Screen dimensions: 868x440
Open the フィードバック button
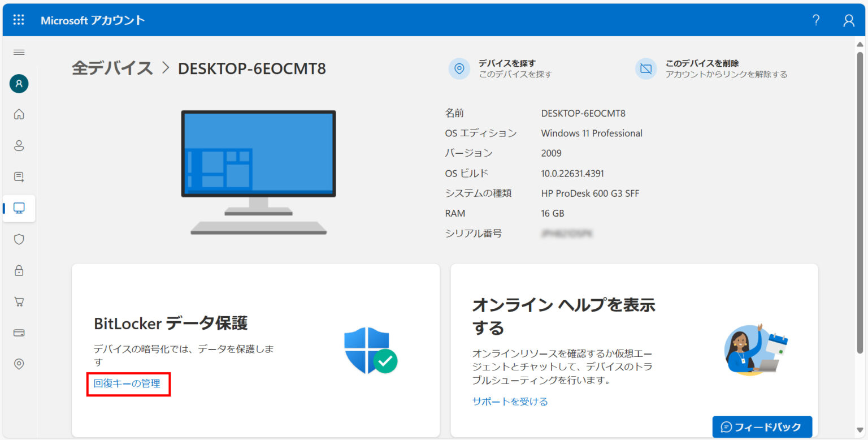point(762,427)
